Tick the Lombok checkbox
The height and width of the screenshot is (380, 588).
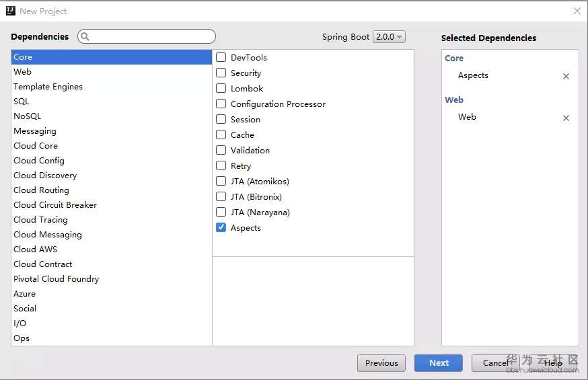click(x=221, y=88)
